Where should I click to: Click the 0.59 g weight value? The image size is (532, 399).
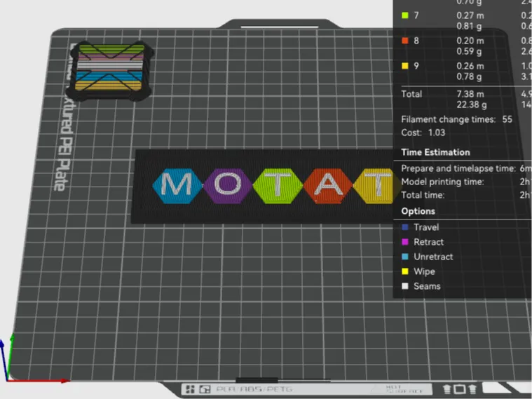[x=469, y=51]
